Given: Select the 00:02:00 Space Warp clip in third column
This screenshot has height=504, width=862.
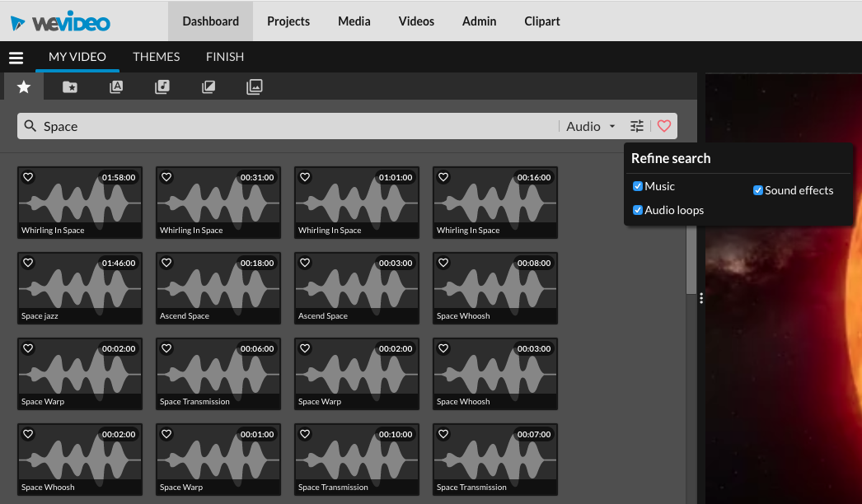Looking at the screenshot, I should (357, 374).
